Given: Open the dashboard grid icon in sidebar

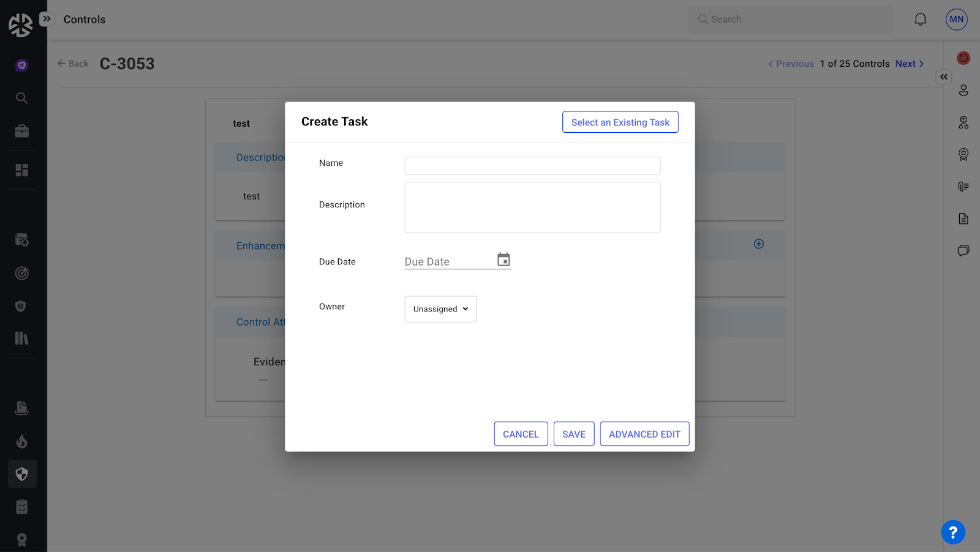Looking at the screenshot, I should click(22, 170).
